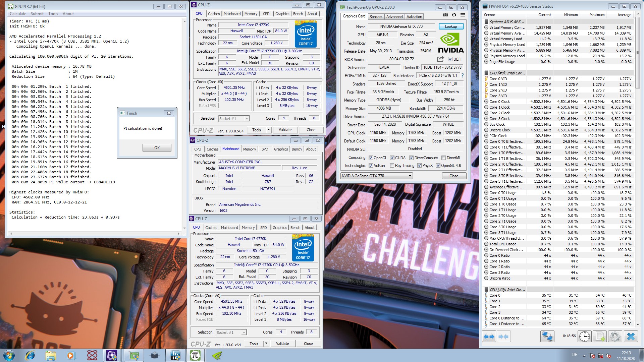
Task: Click HWiNFO log file add icon
Action: tap(600, 337)
